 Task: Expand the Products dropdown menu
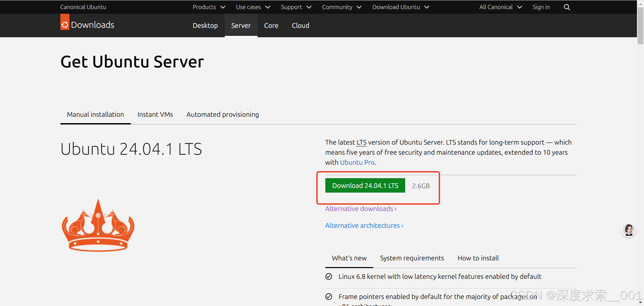(x=209, y=7)
